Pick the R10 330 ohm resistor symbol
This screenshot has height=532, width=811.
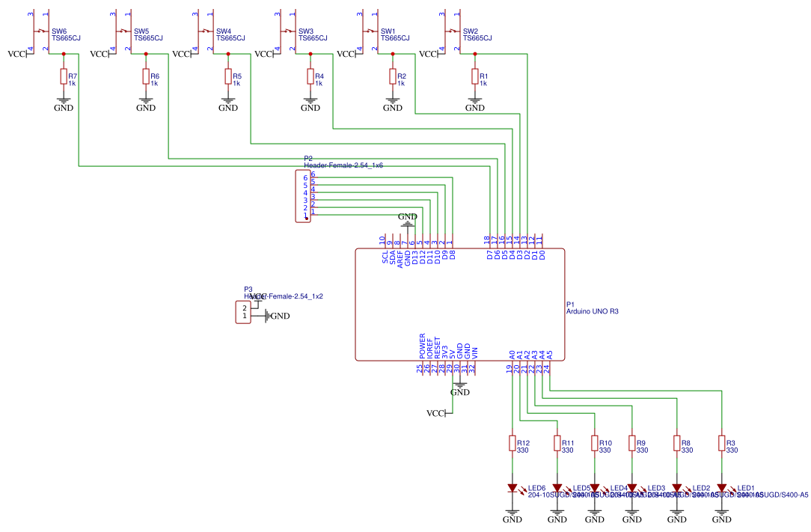(595, 444)
